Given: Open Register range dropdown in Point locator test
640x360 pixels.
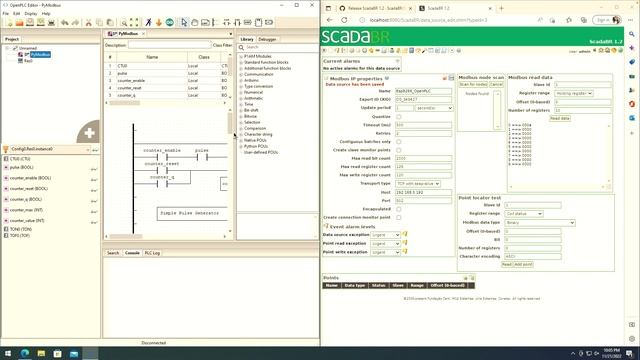Looking at the screenshot, I should pyautogui.click(x=523, y=214).
